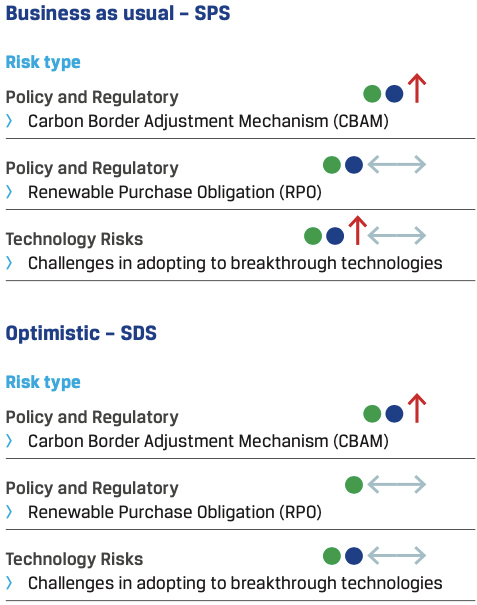
Task: Click the single green dot in SDS RPO row
Action: click(354, 485)
